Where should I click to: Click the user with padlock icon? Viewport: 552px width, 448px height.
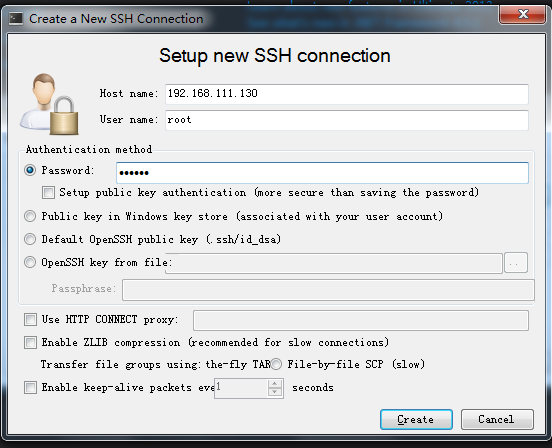(x=49, y=104)
